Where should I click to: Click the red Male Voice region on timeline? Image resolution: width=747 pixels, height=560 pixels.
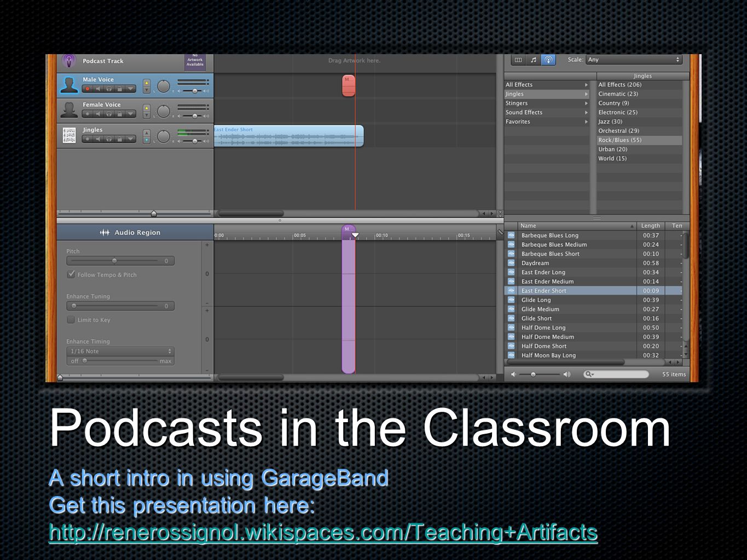349,86
